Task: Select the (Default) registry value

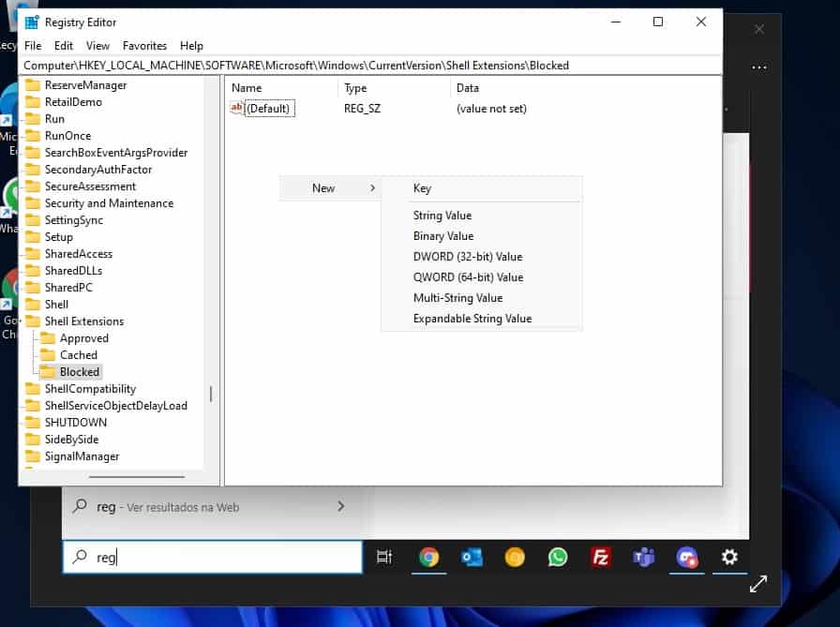Action: tap(268, 109)
